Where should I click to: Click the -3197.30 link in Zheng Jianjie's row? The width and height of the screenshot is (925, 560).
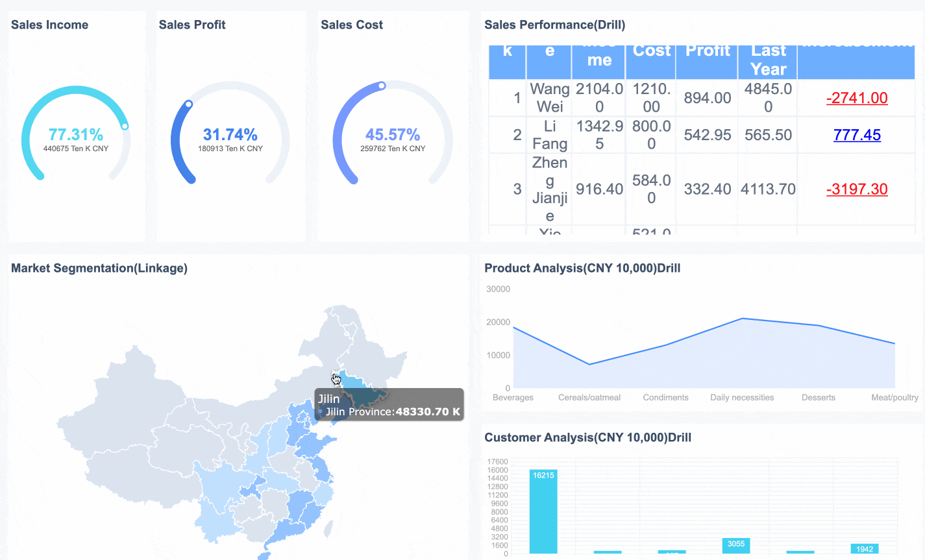857,189
